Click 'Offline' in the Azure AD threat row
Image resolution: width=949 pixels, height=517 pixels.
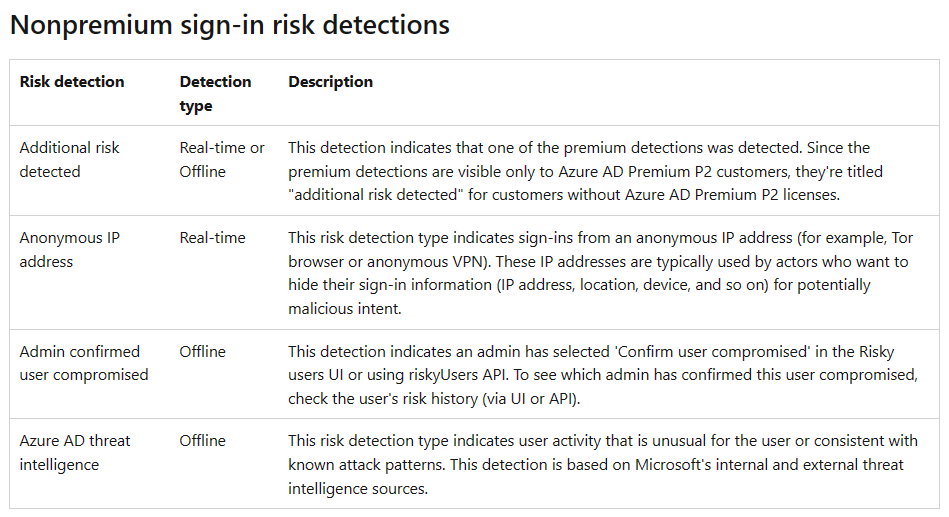coord(203,441)
